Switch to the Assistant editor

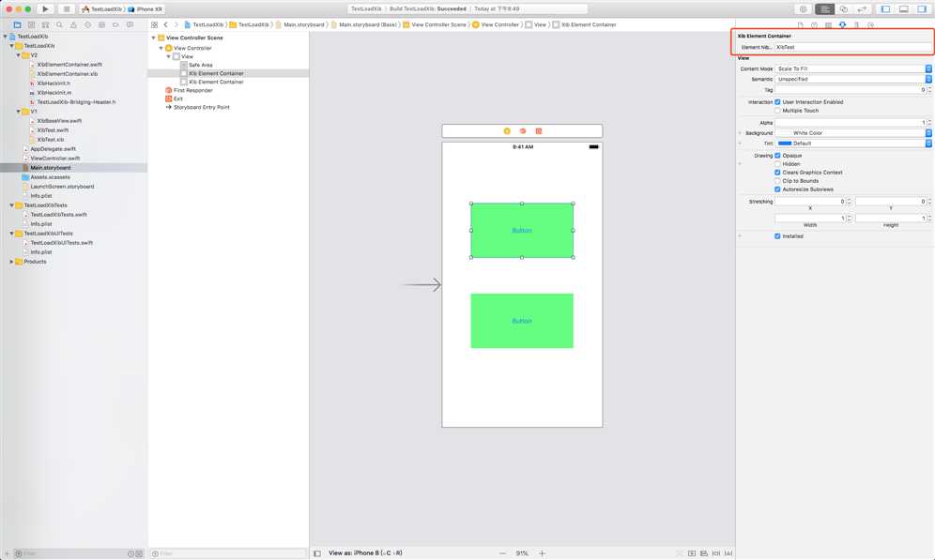coord(844,9)
